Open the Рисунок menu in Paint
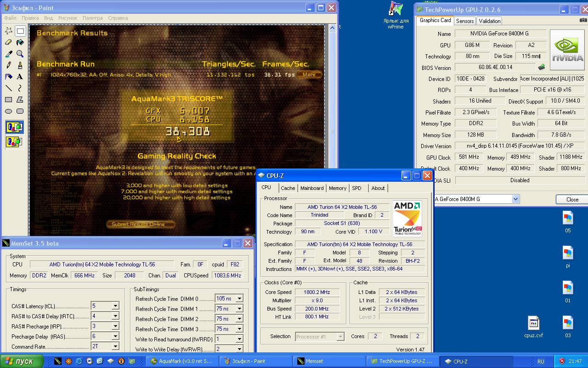588x368 pixels. [x=68, y=18]
